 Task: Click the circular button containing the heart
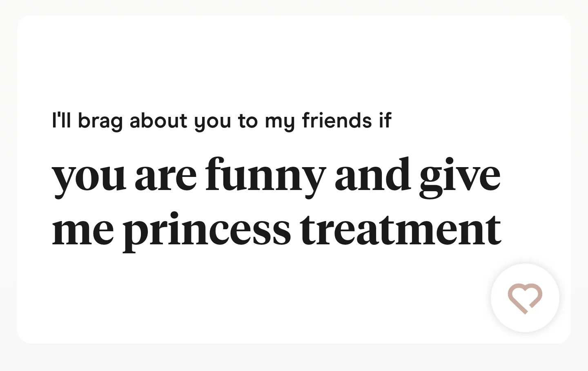coord(525,298)
